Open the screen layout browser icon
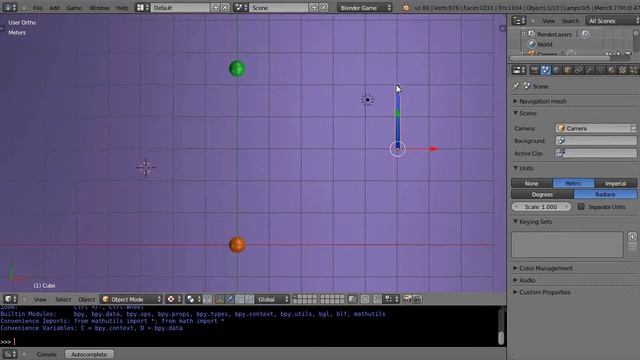The image size is (640, 360). (142, 8)
